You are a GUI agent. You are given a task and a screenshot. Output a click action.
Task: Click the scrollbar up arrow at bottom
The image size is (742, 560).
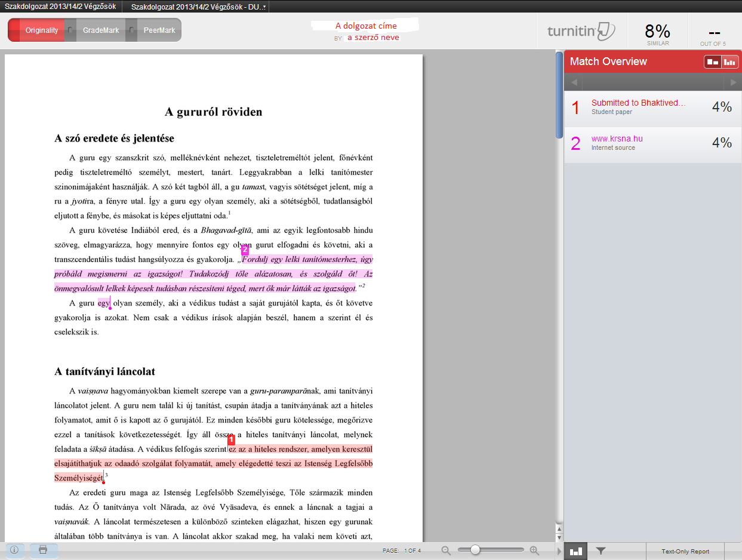(559, 529)
